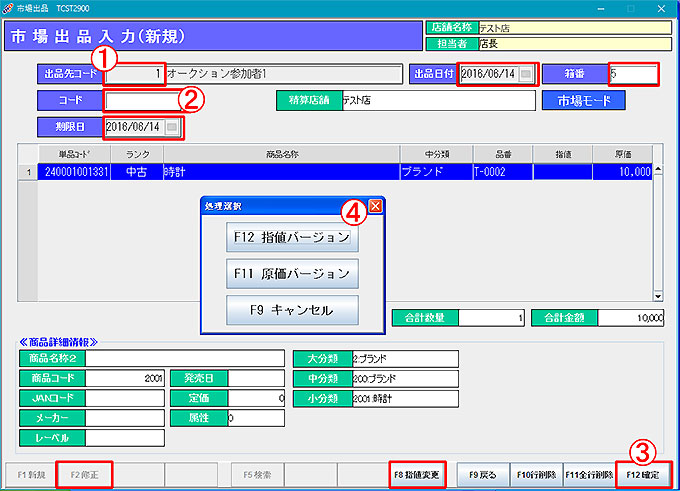Click F8 指値変更 at the bottom

416,473
